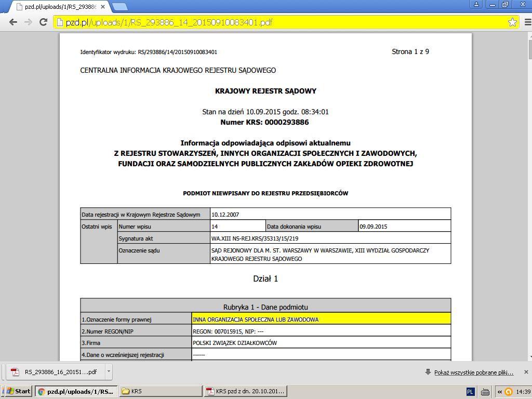The height and width of the screenshot is (399, 532).
Task: Expand the download item options arrow
Action: coord(109,372)
